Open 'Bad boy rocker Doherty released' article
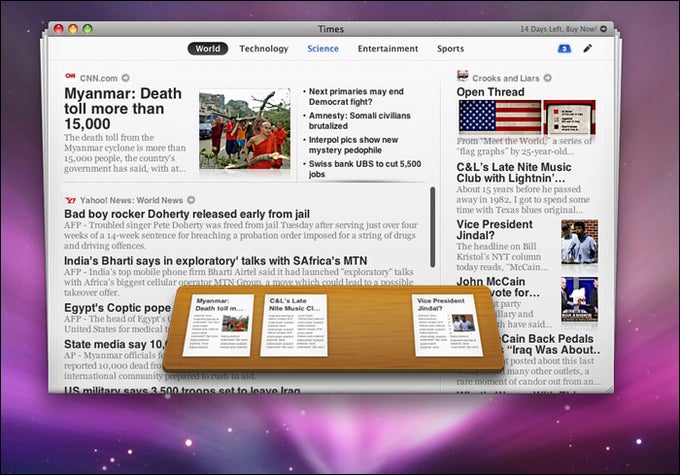The height and width of the screenshot is (475, 680). click(x=187, y=214)
